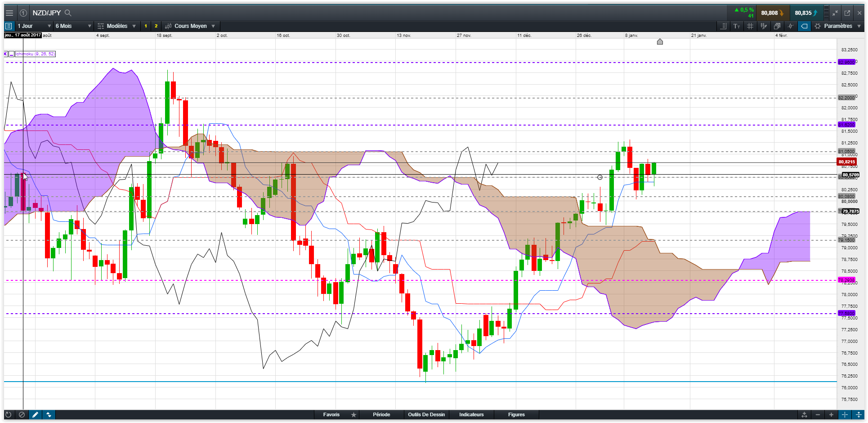Toggle the grid lines button
868x423 pixels.
(750, 26)
